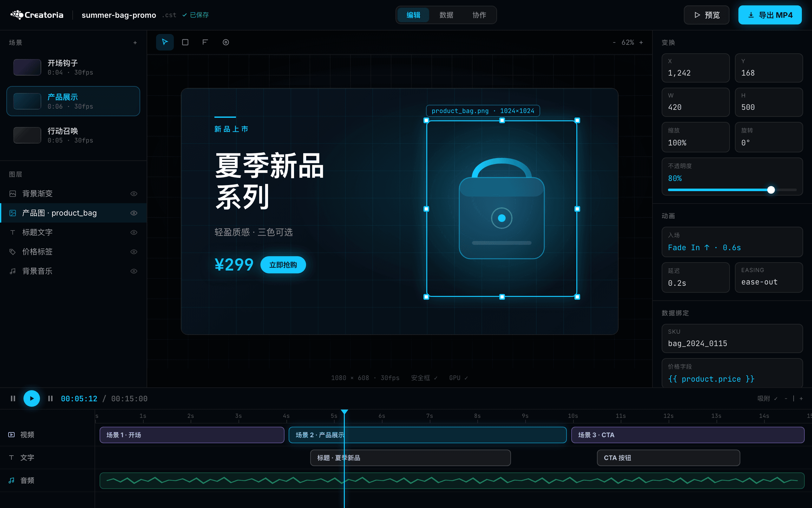Toggle visibility of 标题文字 layer
The image size is (812, 508).
[x=134, y=232]
